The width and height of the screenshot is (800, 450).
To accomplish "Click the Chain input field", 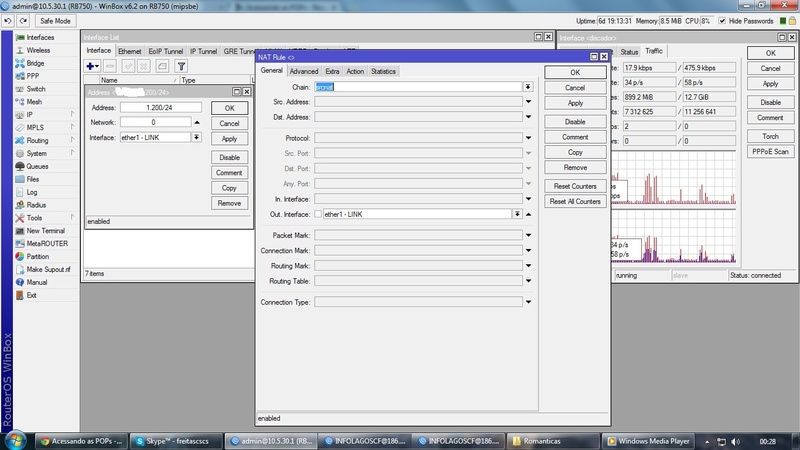I will click(418, 87).
